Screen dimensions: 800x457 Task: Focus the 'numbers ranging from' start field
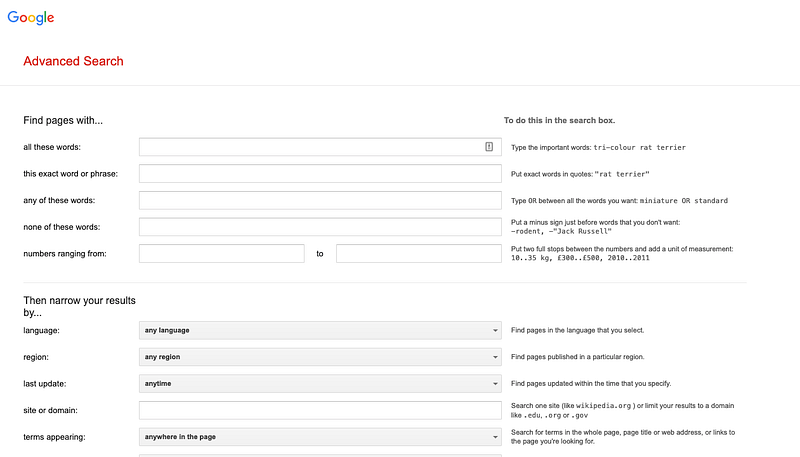(x=221, y=253)
